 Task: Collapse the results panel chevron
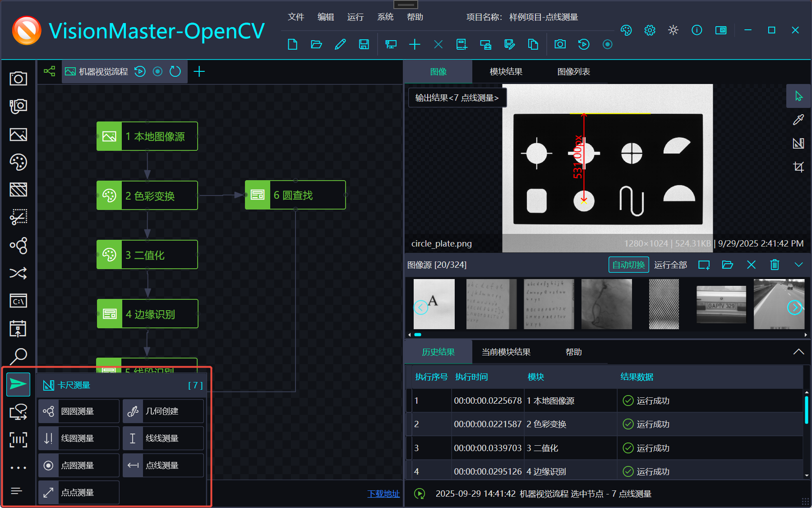(x=798, y=352)
